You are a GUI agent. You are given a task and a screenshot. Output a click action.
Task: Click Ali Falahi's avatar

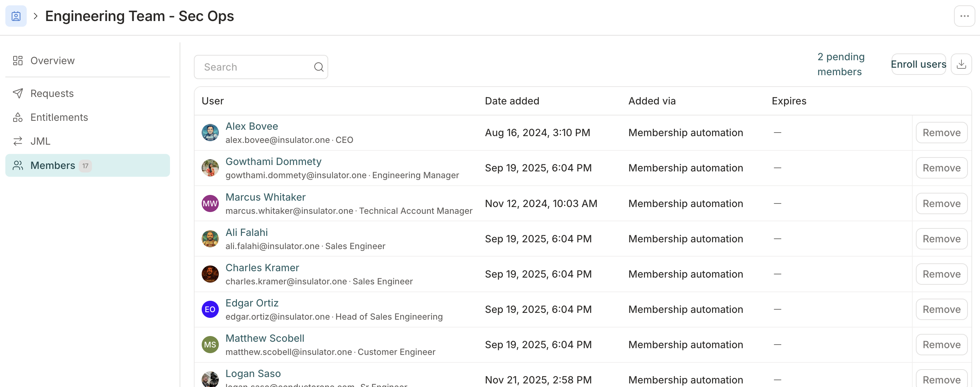point(210,239)
